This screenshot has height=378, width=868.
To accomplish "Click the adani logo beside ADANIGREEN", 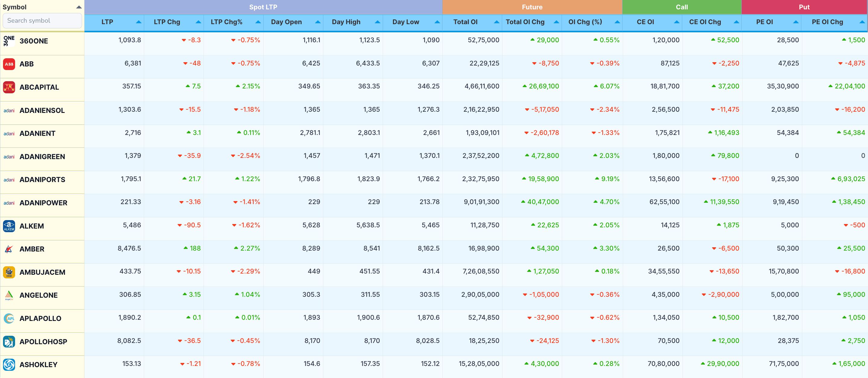I will [9, 156].
